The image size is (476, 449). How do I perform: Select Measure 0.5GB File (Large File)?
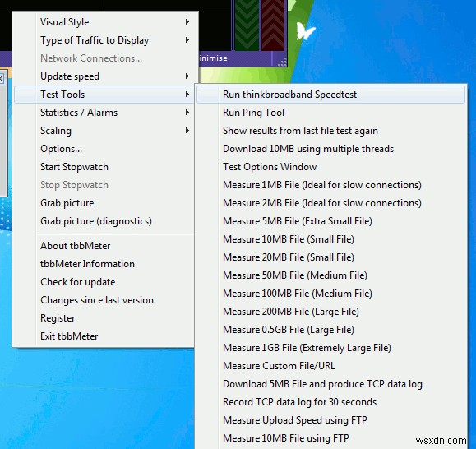[330, 330]
